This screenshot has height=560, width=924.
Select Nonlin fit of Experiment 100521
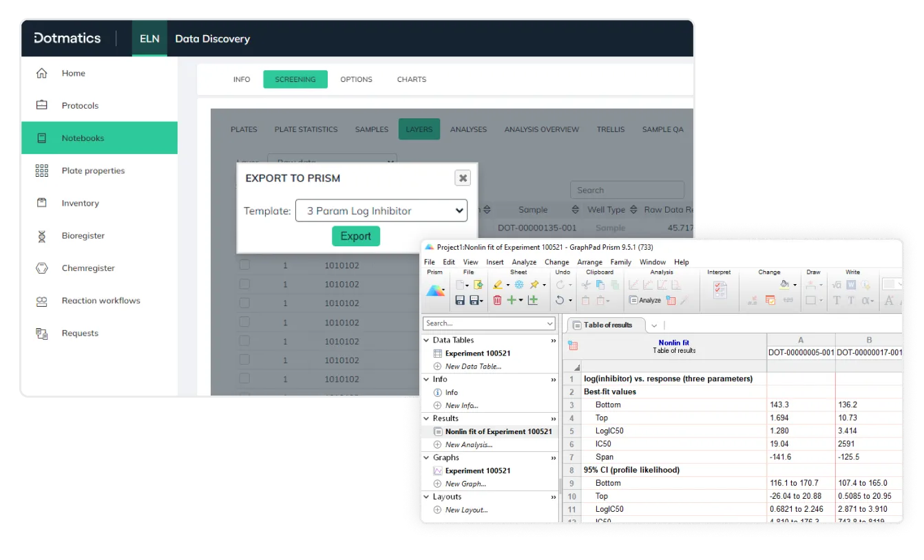tap(498, 432)
